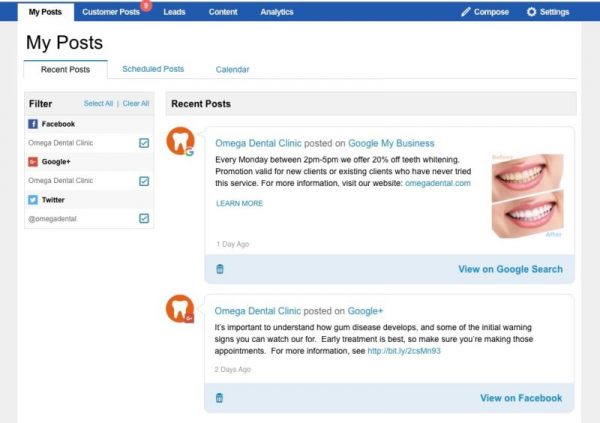The width and height of the screenshot is (600, 423).
Task: Open the Calendar tab
Action: [x=232, y=70]
